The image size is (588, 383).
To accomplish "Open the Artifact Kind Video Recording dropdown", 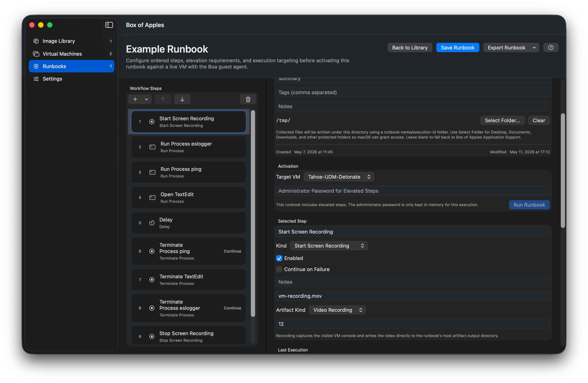I will (337, 310).
